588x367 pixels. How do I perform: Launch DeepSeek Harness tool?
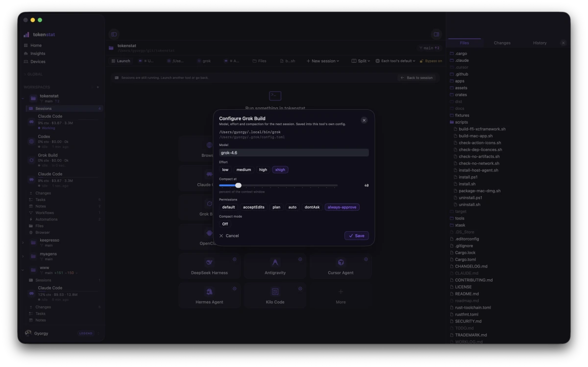pyautogui.click(x=210, y=266)
